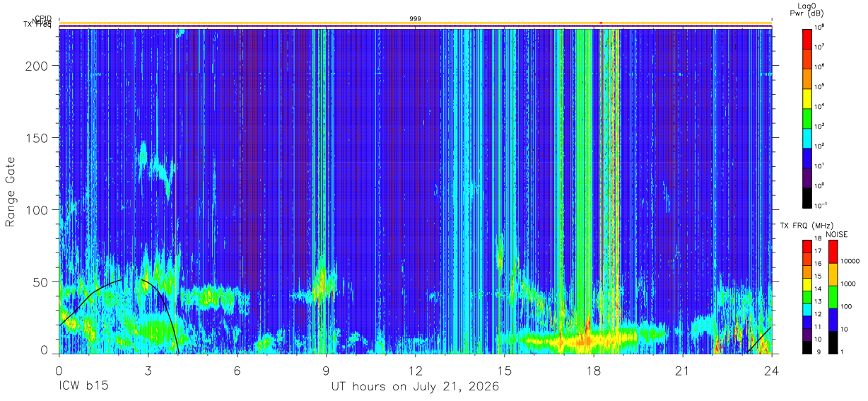868x401 pixels.
Task: Click the red top swatch of TX FRQ colorbar
Action: click(807, 247)
